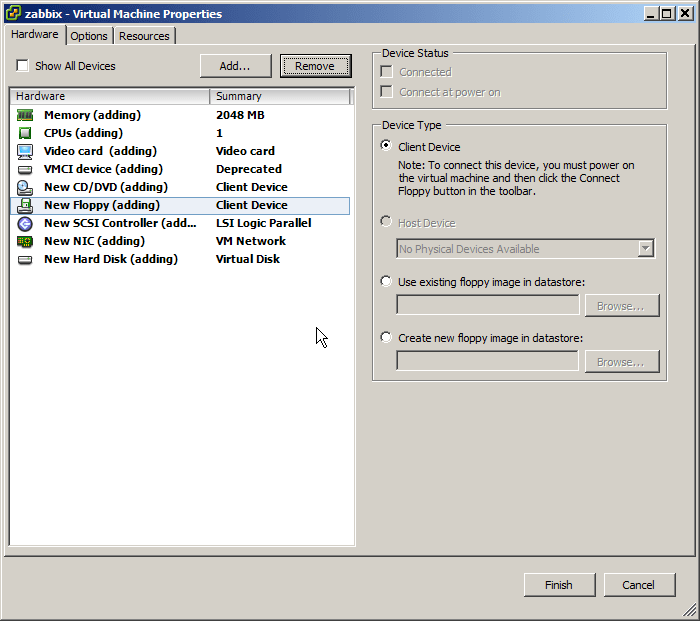
Task: Click the CPUs chip icon
Action: (25, 133)
